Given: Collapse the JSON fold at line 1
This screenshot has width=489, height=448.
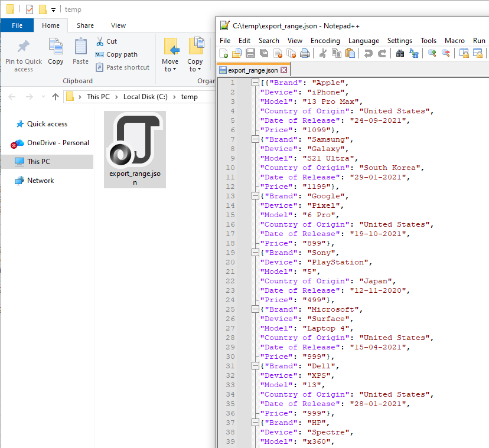Looking at the screenshot, I should (254, 82).
